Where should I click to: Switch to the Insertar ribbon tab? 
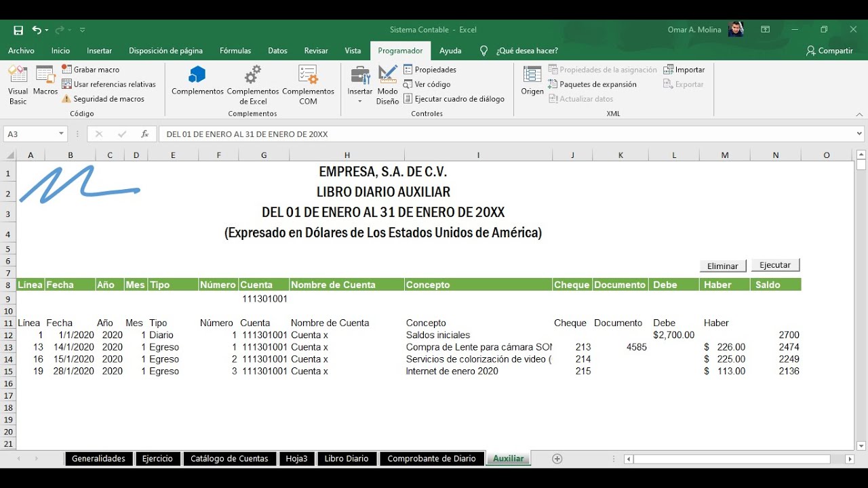tap(100, 51)
